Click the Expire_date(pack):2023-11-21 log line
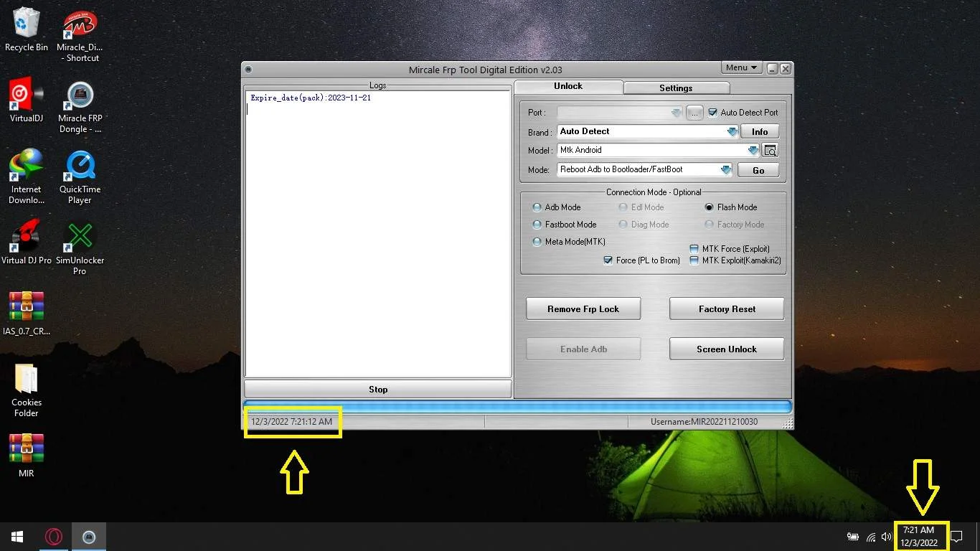The height and width of the screenshot is (551, 980). (x=311, y=98)
